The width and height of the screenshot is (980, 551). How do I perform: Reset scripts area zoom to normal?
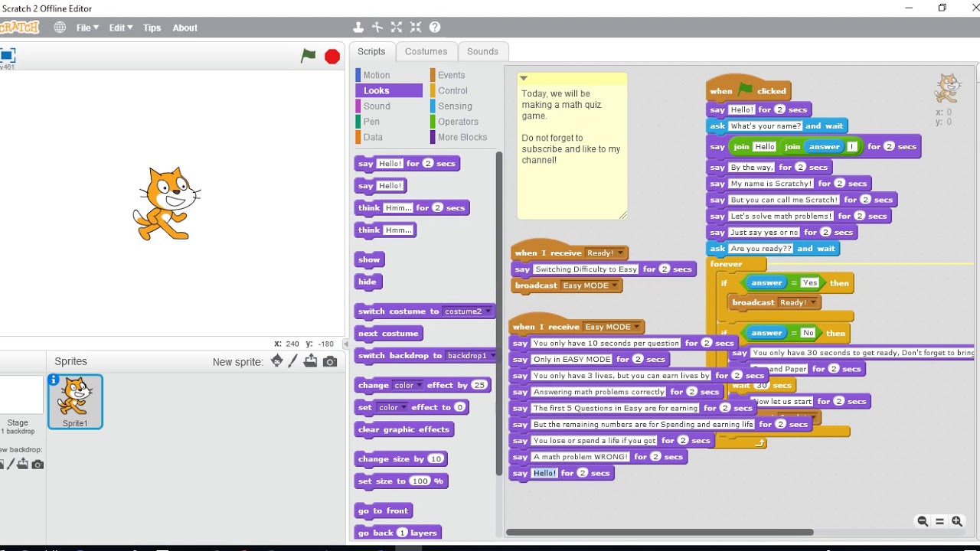940,521
